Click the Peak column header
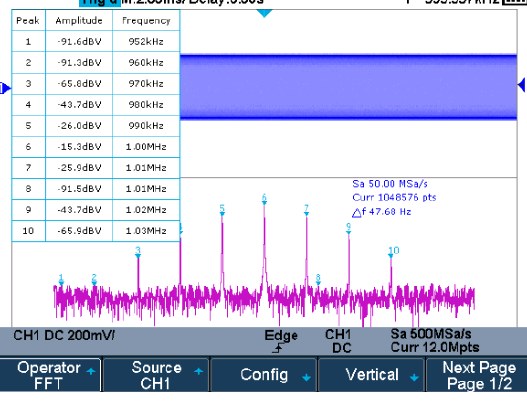 pos(28,21)
